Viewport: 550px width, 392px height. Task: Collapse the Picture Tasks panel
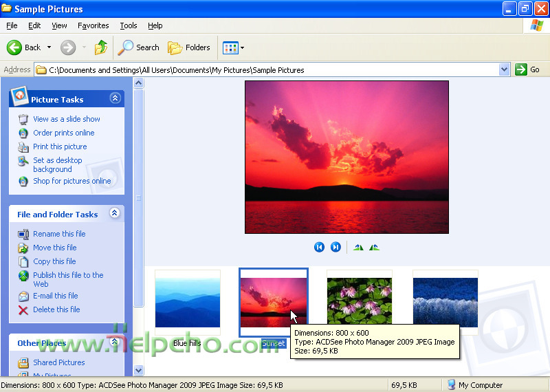click(x=115, y=98)
